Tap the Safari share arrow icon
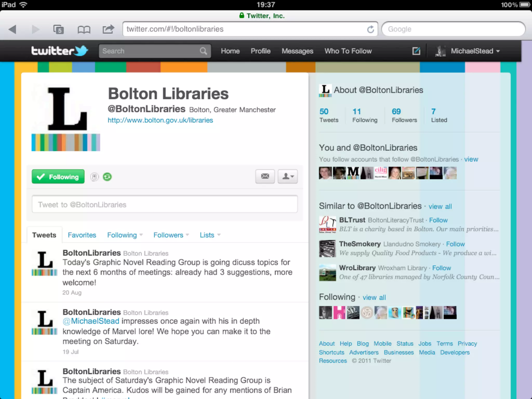The image size is (532, 399). (x=108, y=29)
